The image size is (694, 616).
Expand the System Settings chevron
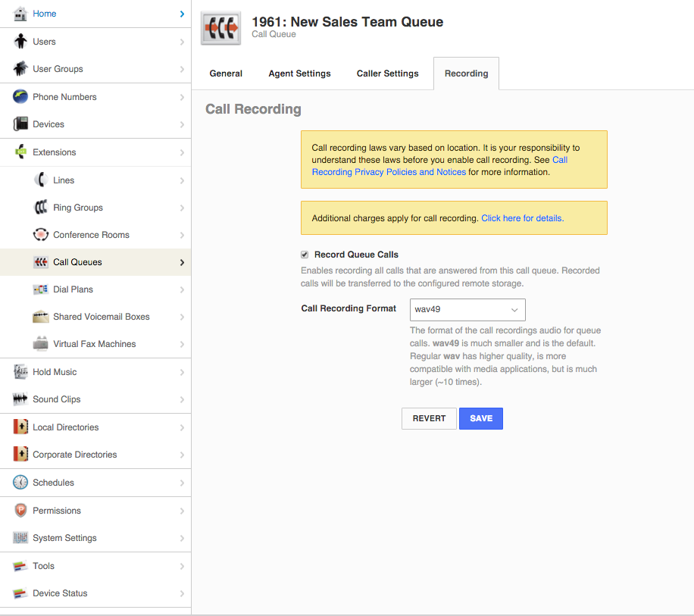tap(182, 538)
